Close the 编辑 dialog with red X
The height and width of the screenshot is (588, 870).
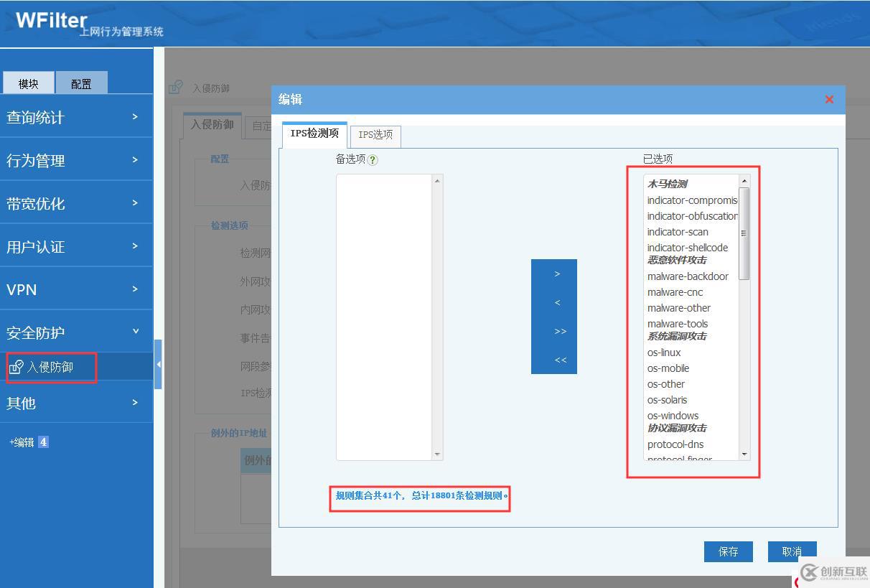(829, 100)
